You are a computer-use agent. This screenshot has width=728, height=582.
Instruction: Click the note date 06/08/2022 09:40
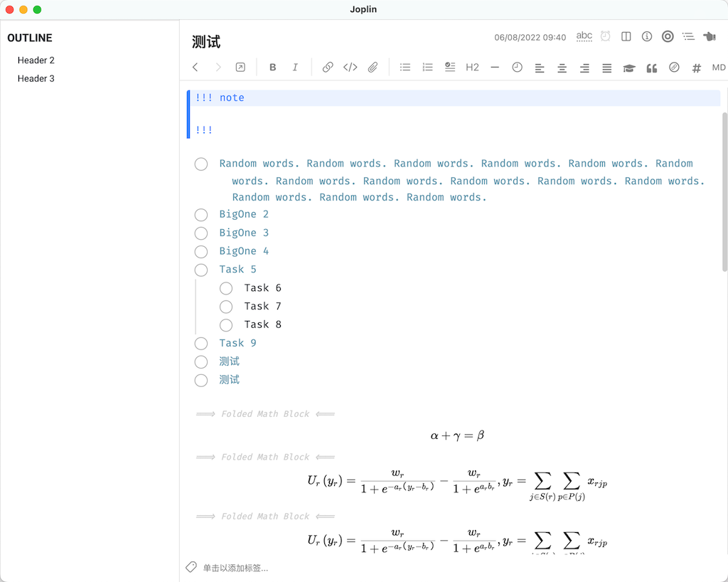point(530,37)
